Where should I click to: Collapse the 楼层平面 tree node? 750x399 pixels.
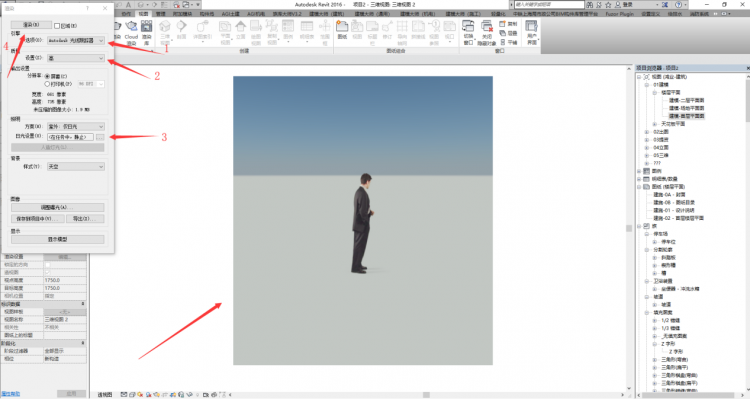[x=654, y=92]
